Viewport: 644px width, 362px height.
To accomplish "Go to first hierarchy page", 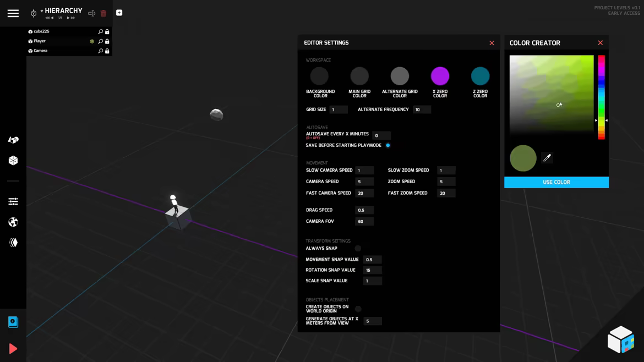I will click(47, 18).
